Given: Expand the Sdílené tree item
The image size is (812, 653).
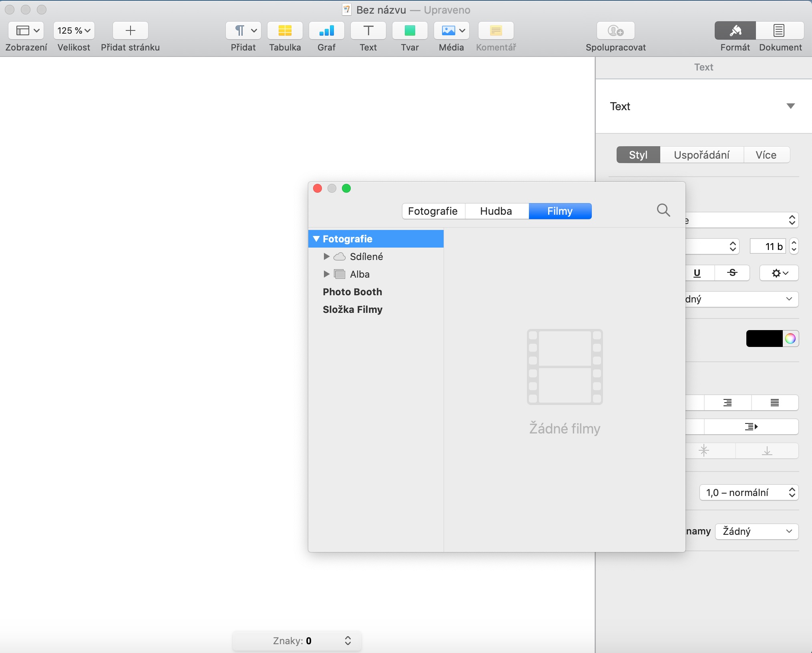Looking at the screenshot, I should [x=326, y=256].
